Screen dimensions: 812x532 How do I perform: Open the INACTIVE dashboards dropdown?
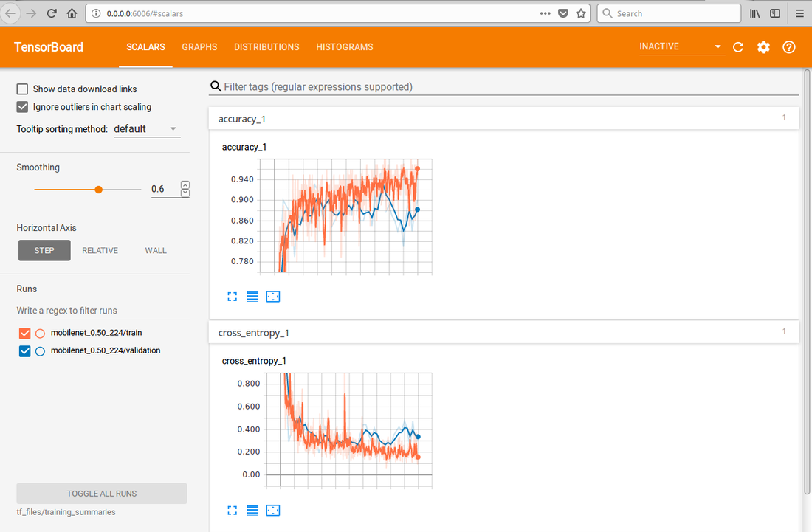tap(681, 47)
